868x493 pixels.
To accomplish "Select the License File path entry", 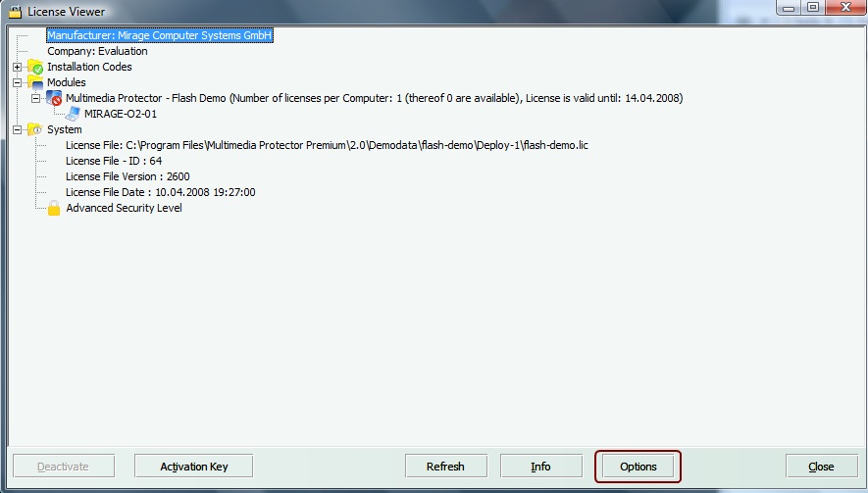I will click(327, 145).
